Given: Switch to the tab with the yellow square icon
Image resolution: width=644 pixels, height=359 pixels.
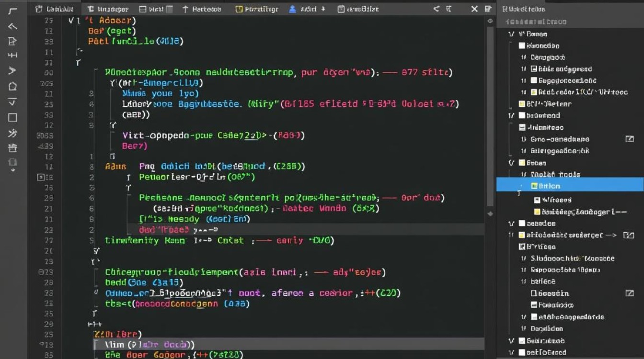Looking at the screenshot, I should 257,9.
